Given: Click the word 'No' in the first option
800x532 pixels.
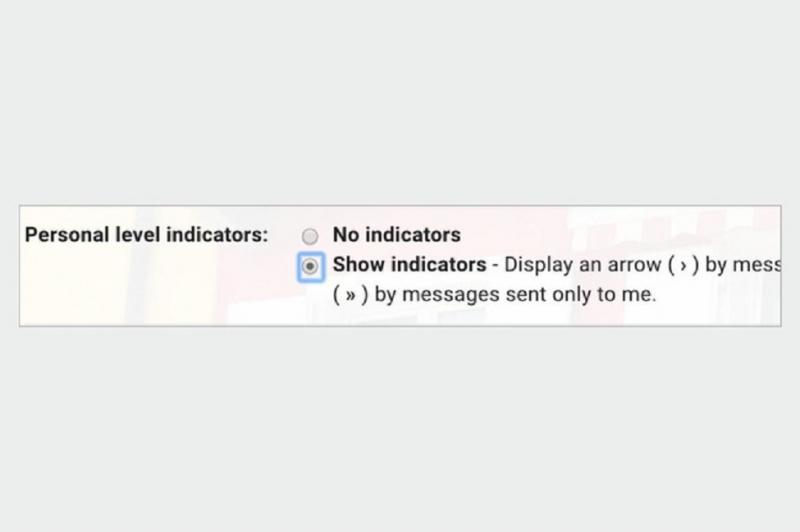Looking at the screenshot, I should pos(346,235).
